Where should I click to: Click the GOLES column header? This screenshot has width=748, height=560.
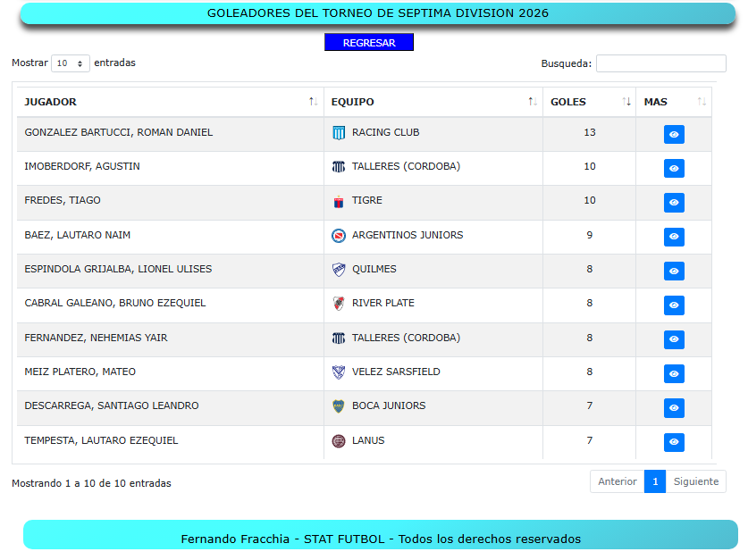click(589, 102)
